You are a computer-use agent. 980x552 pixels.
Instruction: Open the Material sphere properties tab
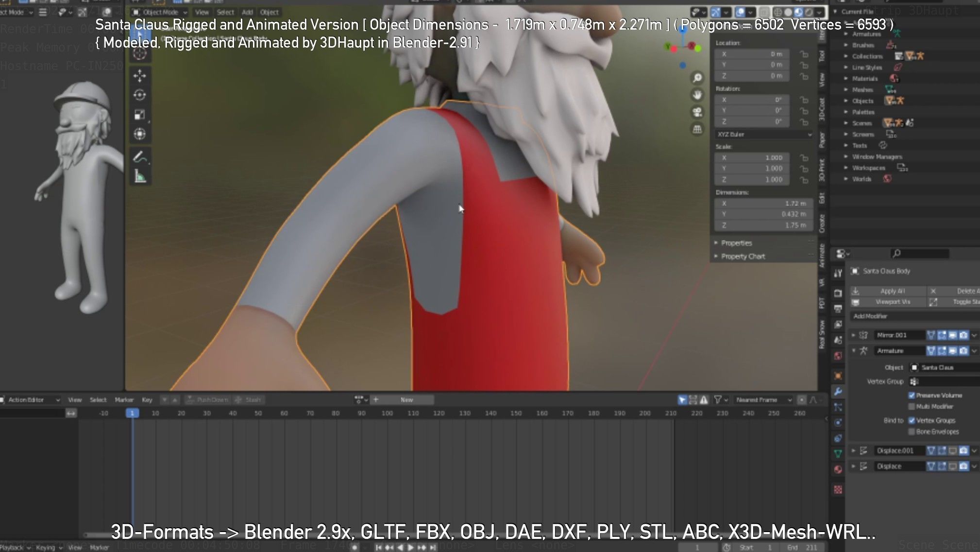click(838, 469)
